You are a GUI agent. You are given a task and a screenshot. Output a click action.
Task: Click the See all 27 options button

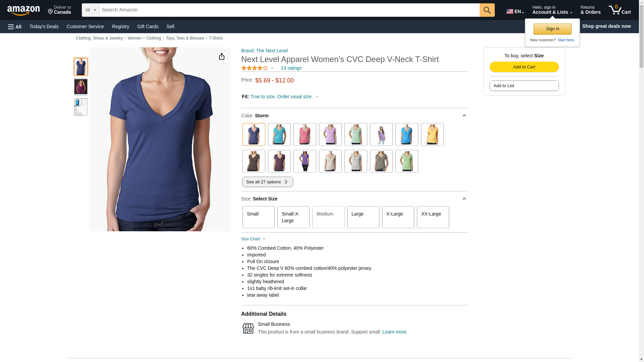(267, 182)
